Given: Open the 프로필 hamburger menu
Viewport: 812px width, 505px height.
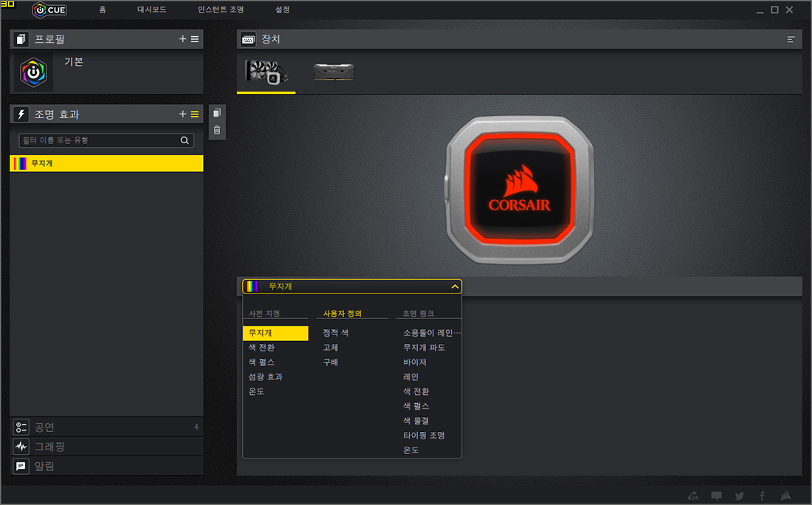Looking at the screenshot, I should (195, 39).
